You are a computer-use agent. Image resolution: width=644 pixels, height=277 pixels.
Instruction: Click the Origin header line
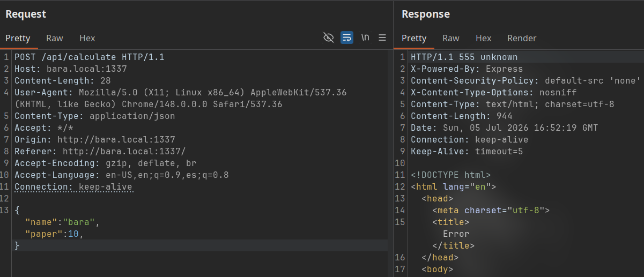coord(94,139)
